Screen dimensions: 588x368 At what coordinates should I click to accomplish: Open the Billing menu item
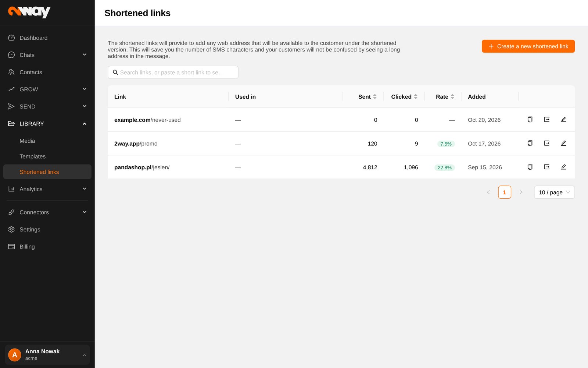coord(47,247)
